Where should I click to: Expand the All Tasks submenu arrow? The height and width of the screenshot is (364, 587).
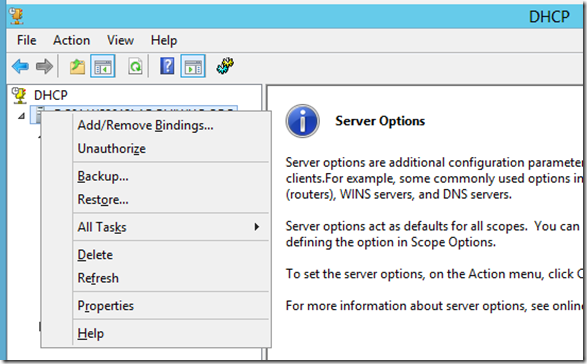(256, 227)
